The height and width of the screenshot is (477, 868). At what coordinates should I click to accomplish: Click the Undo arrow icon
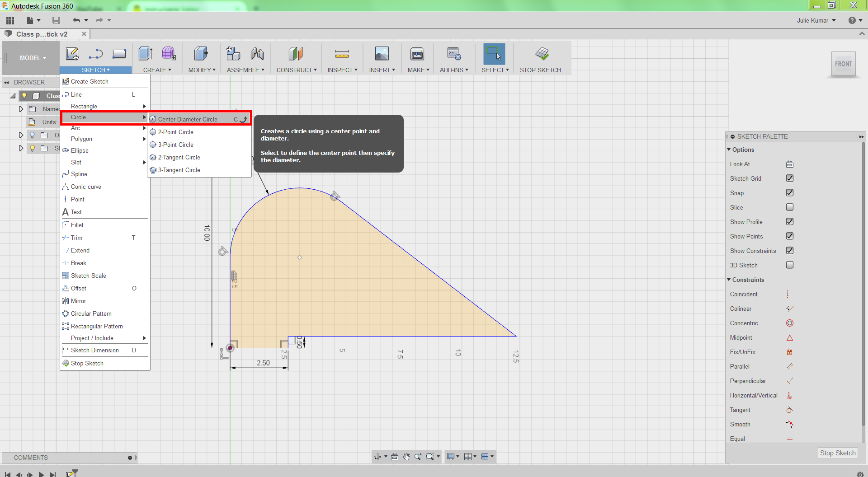pyautogui.click(x=76, y=20)
